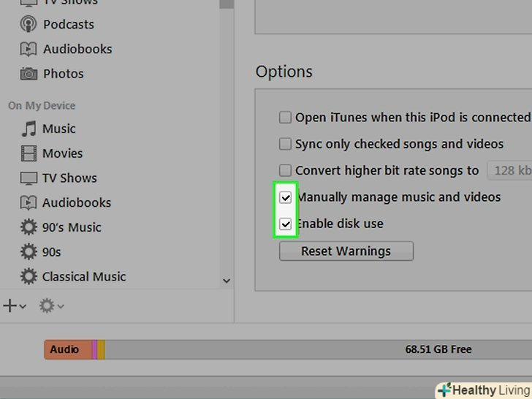Open the 128 kbps bit rate dropdown
This screenshot has height=399, width=532.
pyautogui.click(x=509, y=170)
